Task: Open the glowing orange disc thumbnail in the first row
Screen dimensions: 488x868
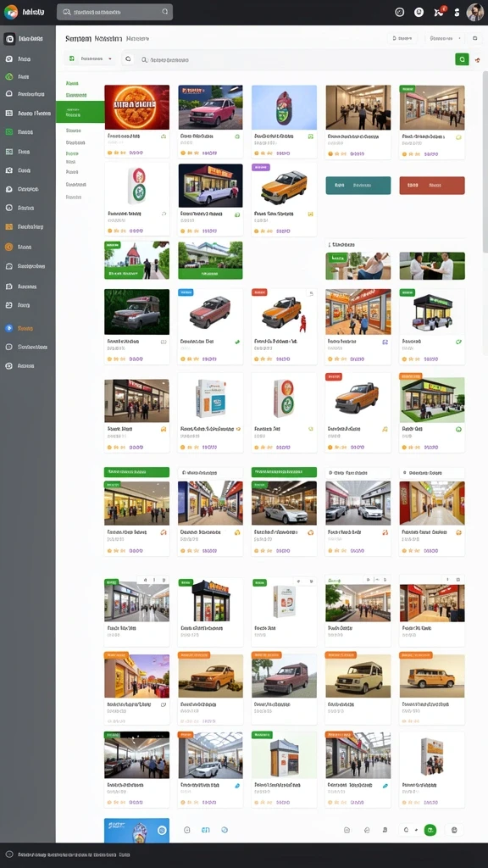Action: click(x=136, y=108)
